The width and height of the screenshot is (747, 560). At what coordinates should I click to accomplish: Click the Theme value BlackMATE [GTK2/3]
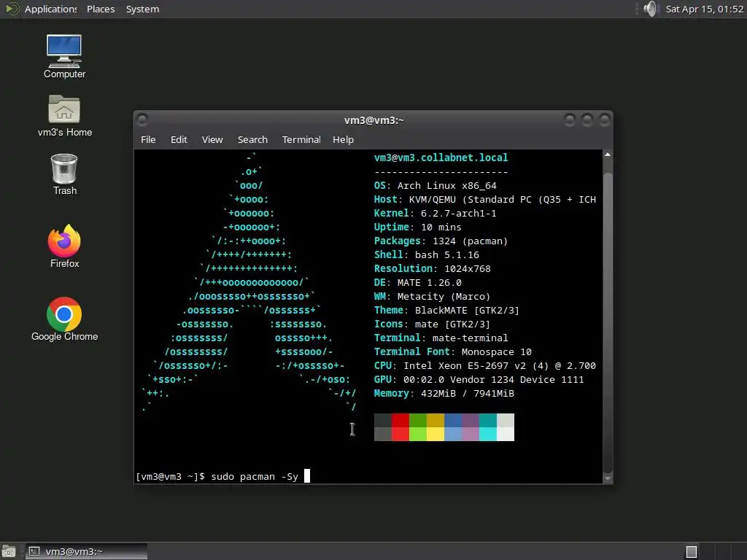pyautogui.click(x=467, y=310)
